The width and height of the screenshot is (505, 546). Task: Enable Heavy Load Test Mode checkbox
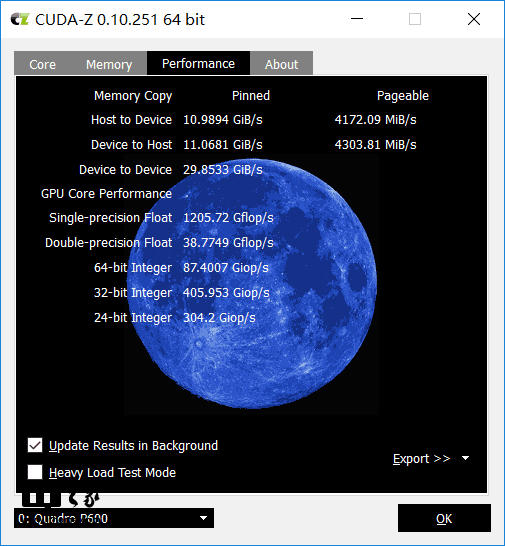pos(35,472)
